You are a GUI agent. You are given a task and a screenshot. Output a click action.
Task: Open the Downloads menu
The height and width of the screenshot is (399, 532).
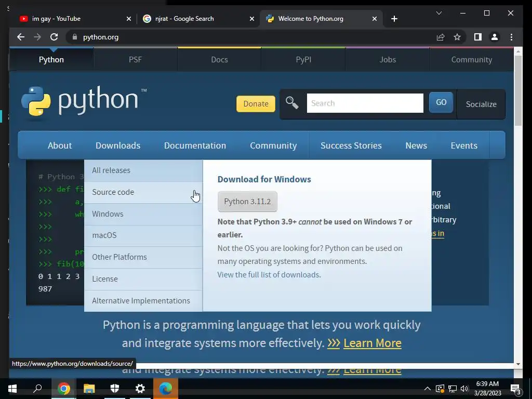click(x=118, y=145)
